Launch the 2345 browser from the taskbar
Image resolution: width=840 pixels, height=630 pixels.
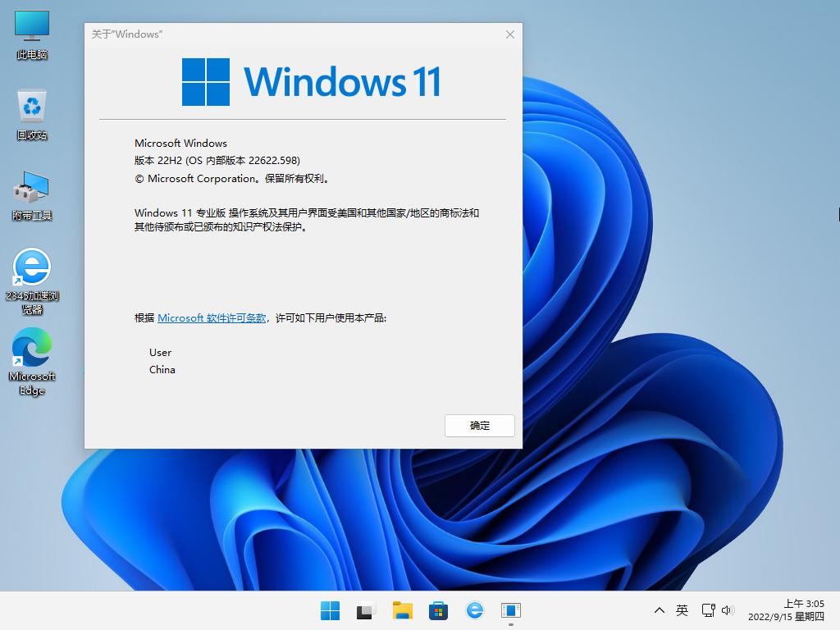(x=475, y=610)
